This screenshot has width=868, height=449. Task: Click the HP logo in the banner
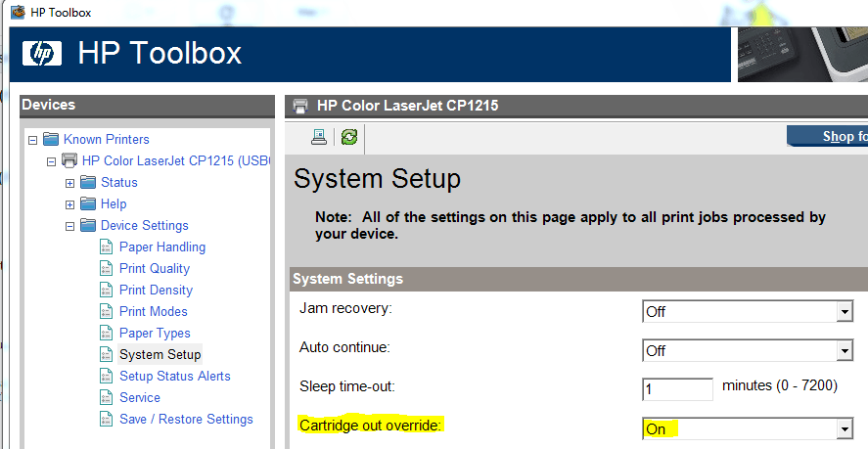pos(42,54)
